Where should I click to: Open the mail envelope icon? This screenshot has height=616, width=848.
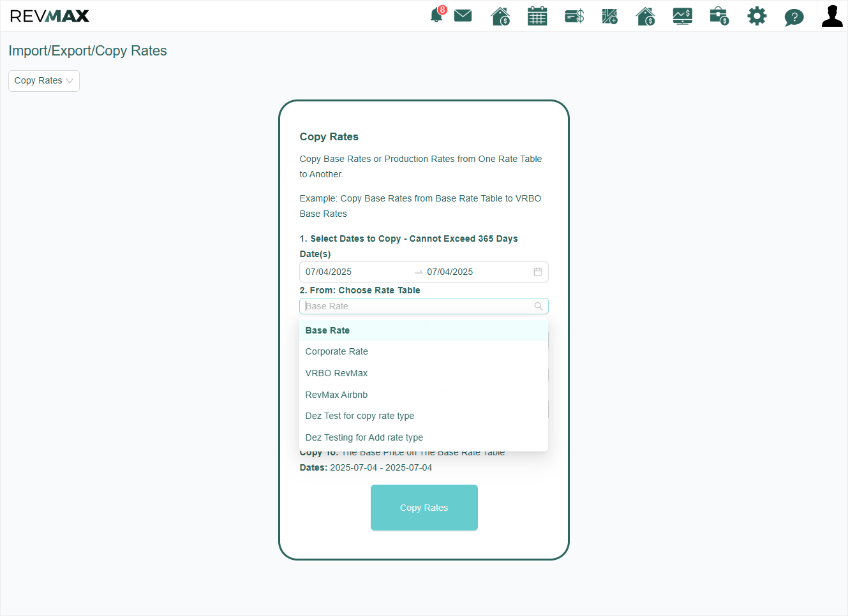point(463,15)
